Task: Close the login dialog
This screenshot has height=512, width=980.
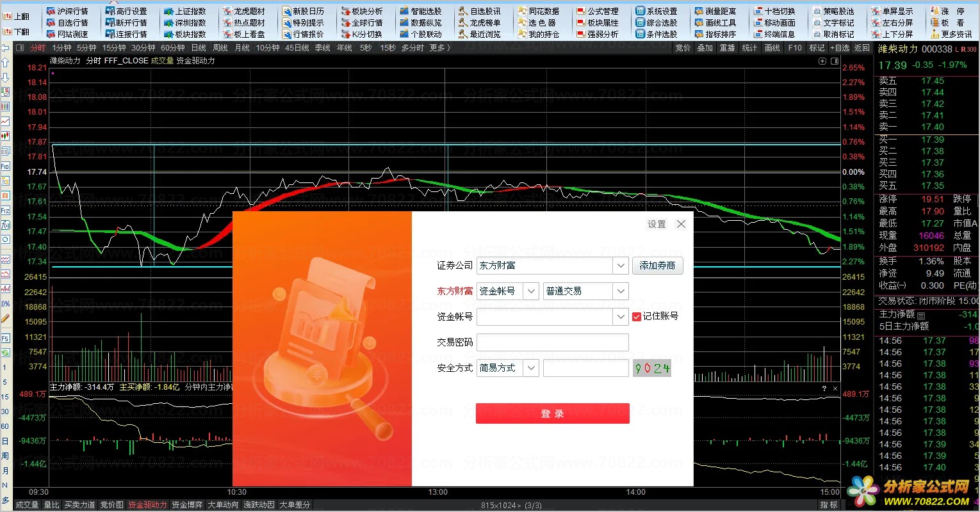Action: click(x=681, y=224)
